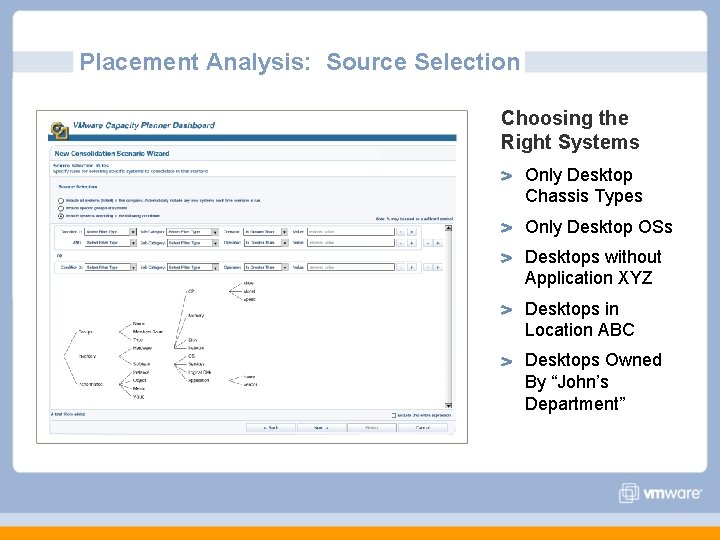This screenshot has width=720, height=540.
Task: Click the row plus button next to AND value field
Action: coord(412,242)
